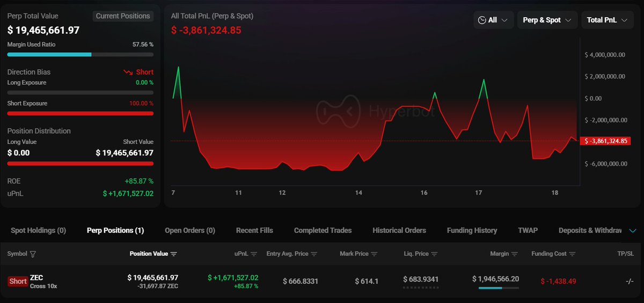Click the Symbol filter funnel icon

point(33,254)
